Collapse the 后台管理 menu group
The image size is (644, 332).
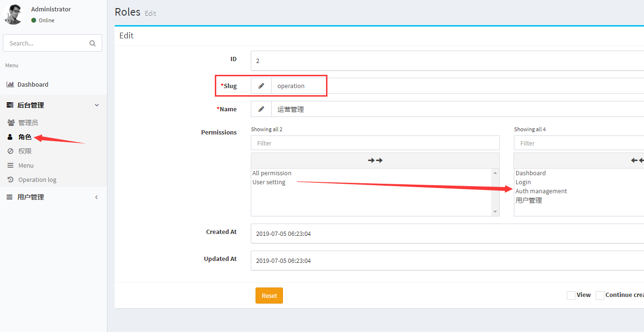(53, 105)
